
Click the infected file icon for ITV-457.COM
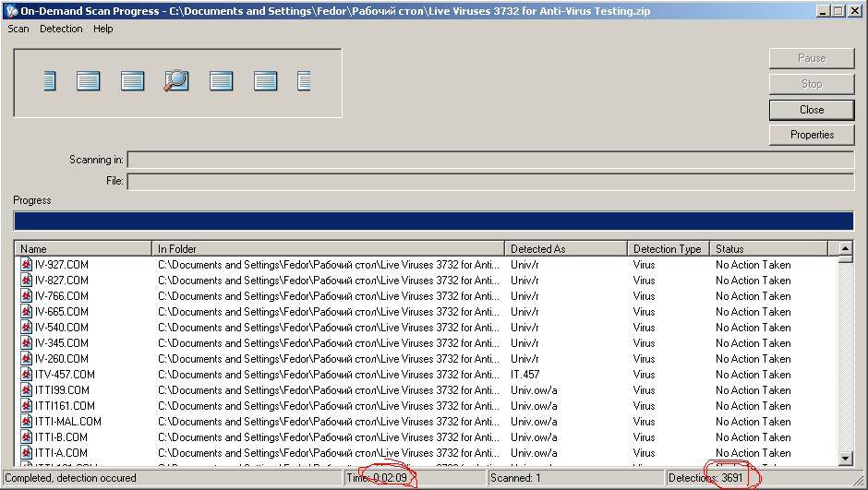click(27, 375)
